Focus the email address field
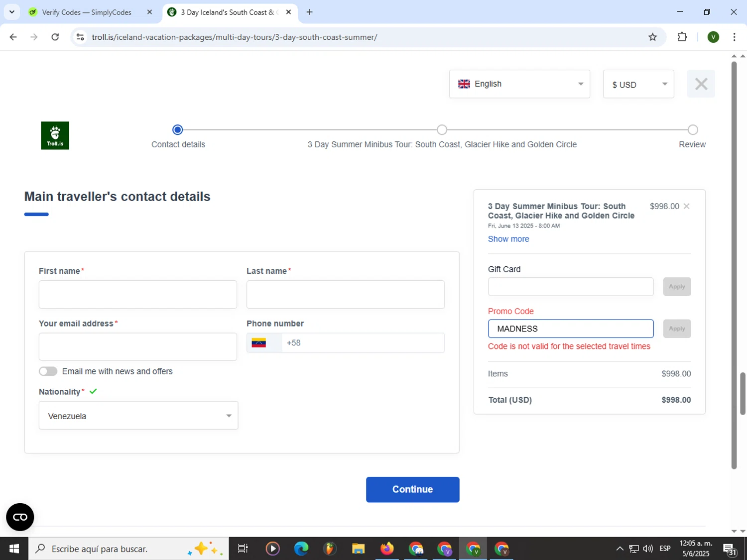The width and height of the screenshot is (747, 560). pos(138,346)
